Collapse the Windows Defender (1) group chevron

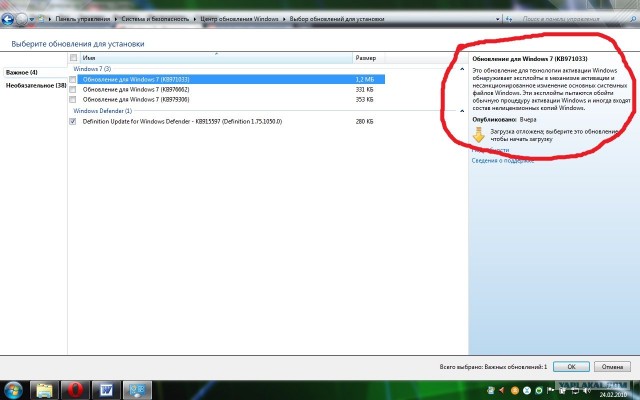point(462,111)
